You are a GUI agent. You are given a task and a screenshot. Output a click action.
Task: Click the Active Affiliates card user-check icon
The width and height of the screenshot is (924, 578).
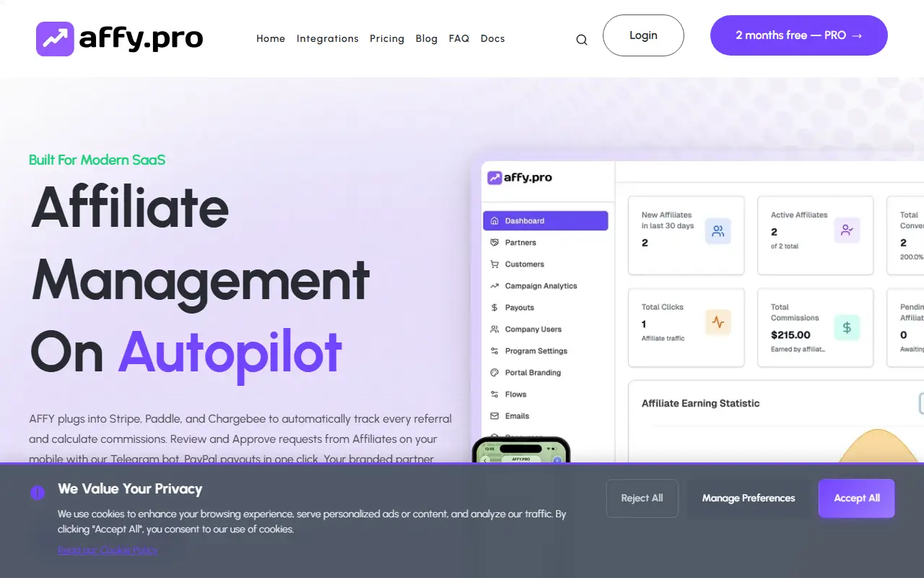[847, 231]
